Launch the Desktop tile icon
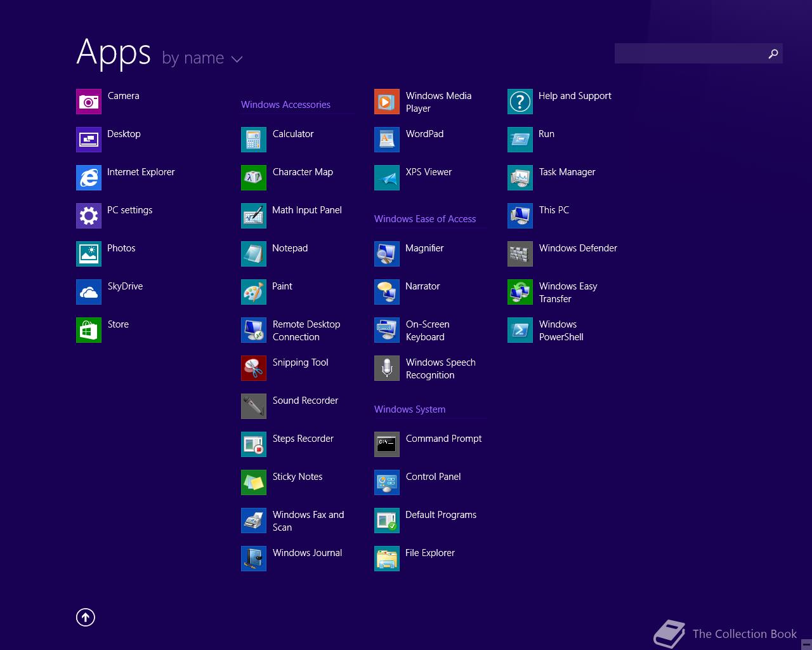 click(x=89, y=140)
